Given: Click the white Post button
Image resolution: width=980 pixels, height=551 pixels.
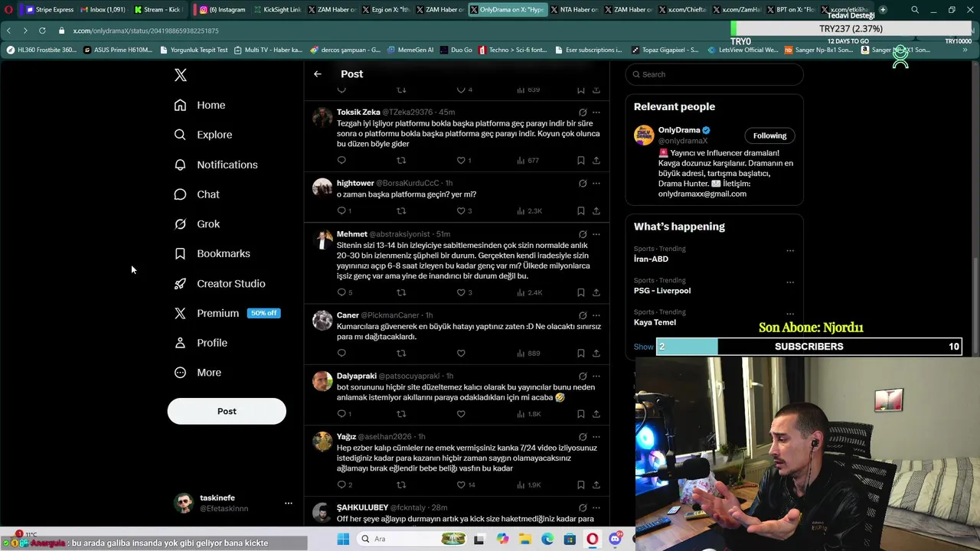Looking at the screenshot, I should (227, 411).
